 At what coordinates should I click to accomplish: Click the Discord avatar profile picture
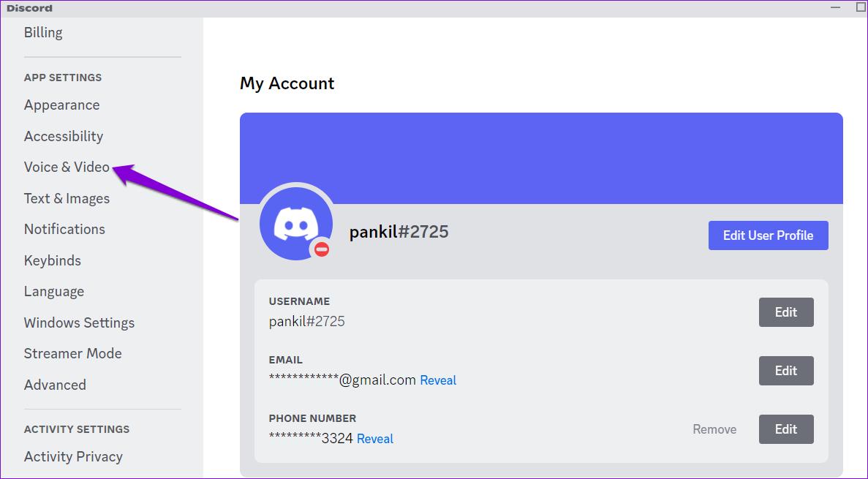pyautogui.click(x=295, y=222)
